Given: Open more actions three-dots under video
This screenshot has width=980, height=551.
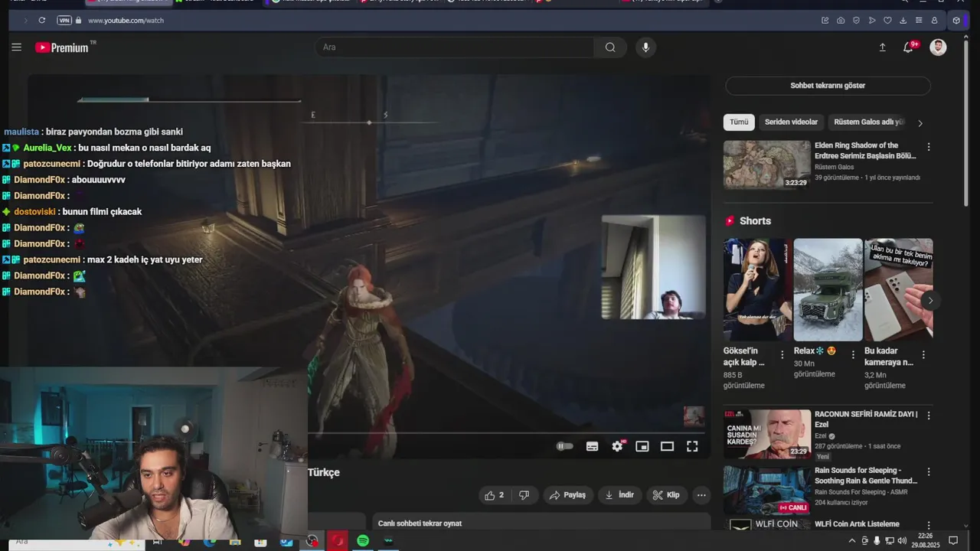Looking at the screenshot, I should pos(701,495).
